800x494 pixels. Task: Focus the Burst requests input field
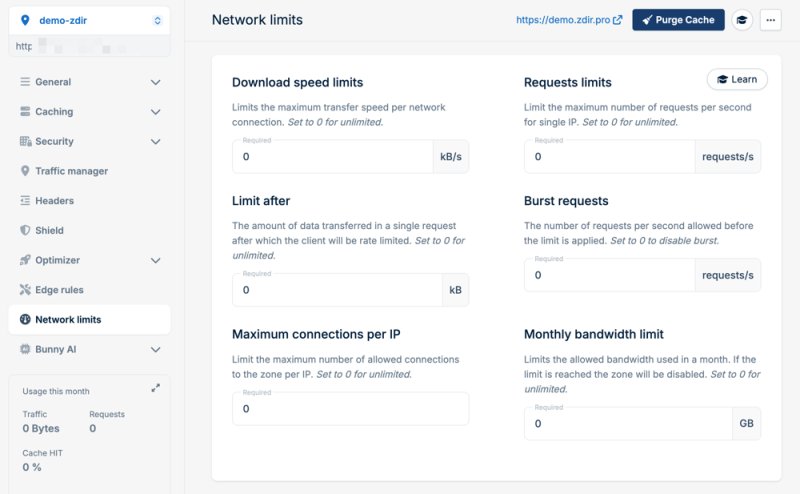[610, 275]
